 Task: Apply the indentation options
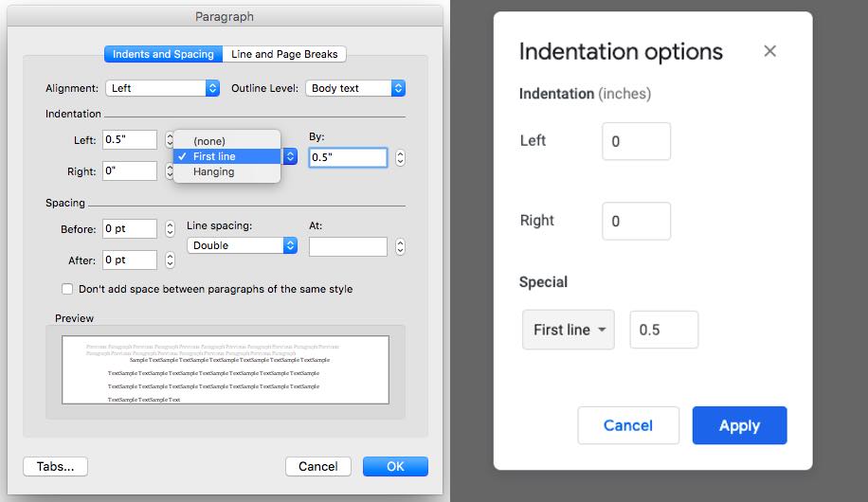739,425
